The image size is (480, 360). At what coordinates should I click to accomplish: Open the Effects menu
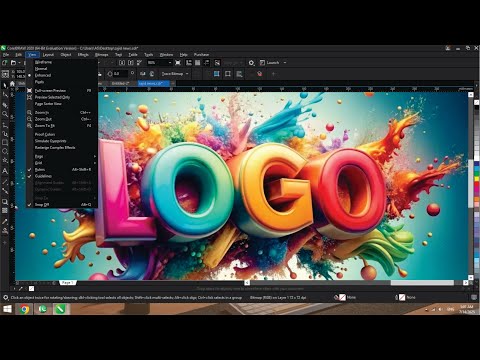[x=83, y=55]
